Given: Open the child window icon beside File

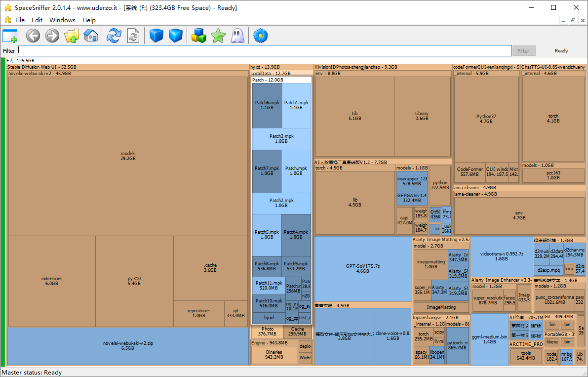Looking at the screenshot, I should (x=8, y=20).
